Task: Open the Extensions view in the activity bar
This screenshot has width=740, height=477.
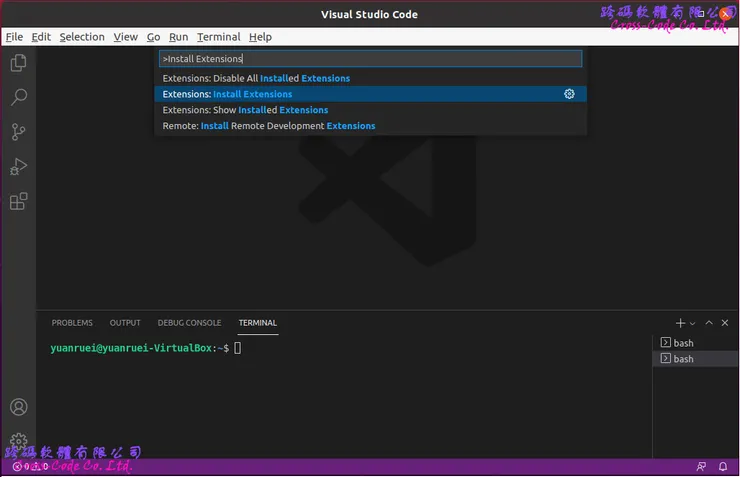Action: [18, 201]
